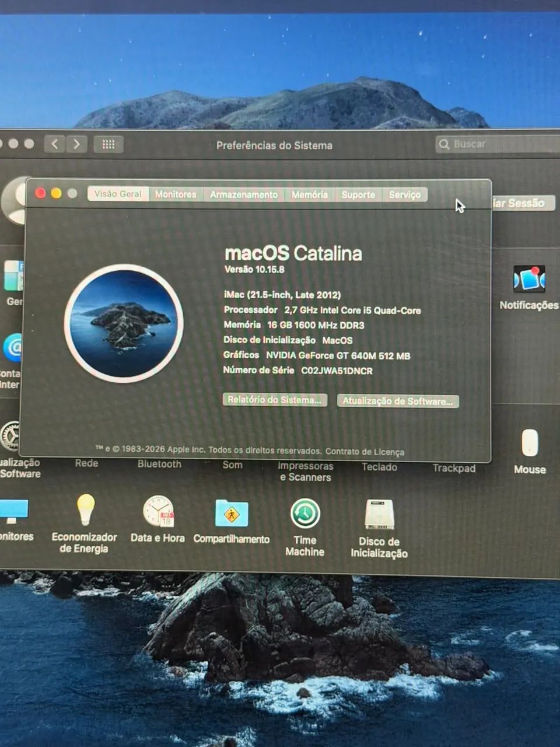The height and width of the screenshot is (747, 560).
Task: Click the Atualização de Software button
Action: tap(398, 401)
